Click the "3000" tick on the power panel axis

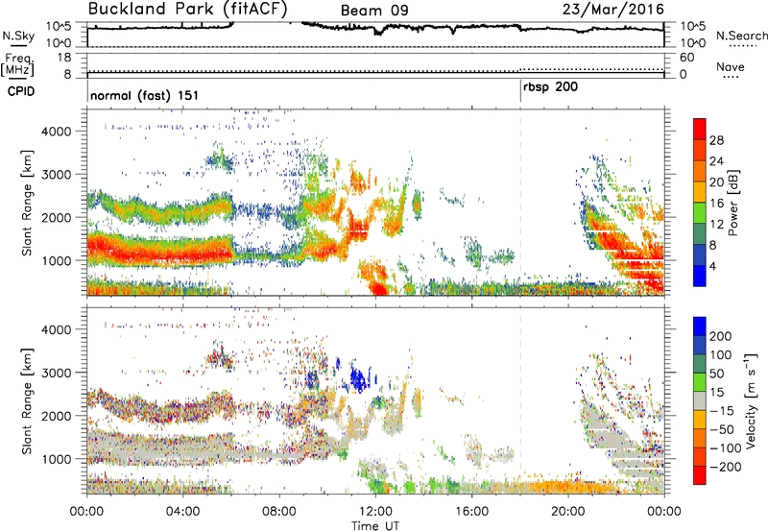[x=57, y=175]
